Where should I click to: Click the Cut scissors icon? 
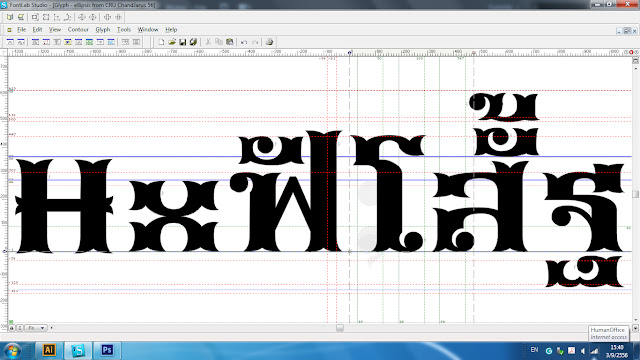[208, 42]
